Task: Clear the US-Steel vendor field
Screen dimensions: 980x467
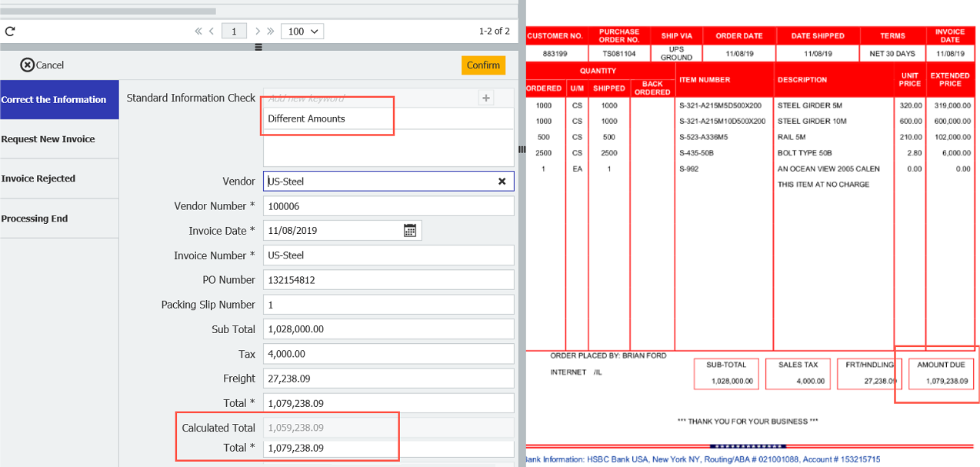Action: point(502,181)
